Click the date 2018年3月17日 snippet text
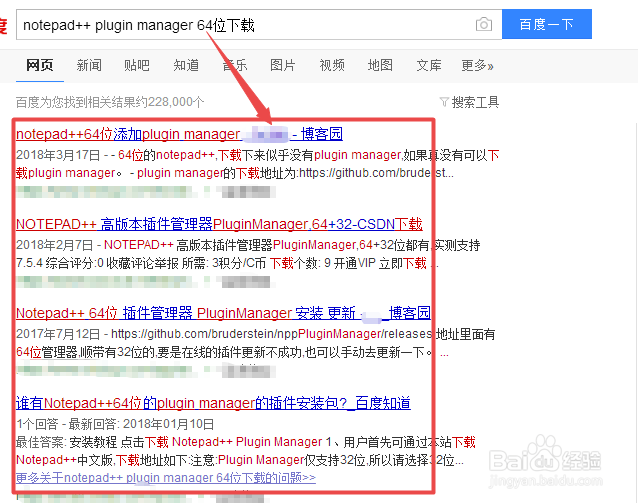The height and width of the screenshot is (503, 638). (58, 155)
